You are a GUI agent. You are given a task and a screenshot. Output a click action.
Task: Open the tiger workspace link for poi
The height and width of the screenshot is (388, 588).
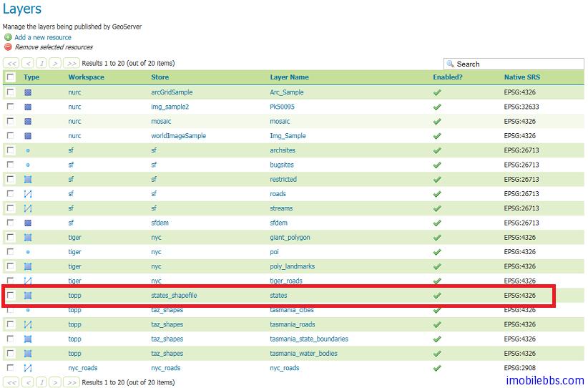point(75,252)
